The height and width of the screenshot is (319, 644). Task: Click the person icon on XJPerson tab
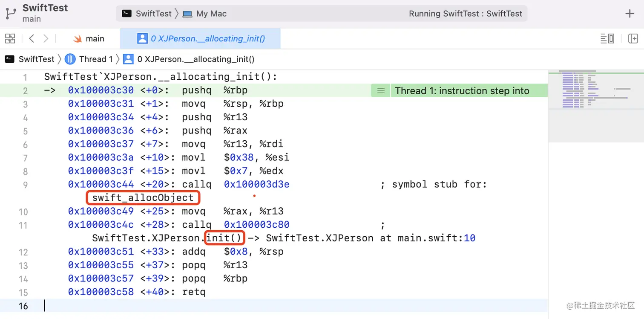(x=142, y=39)
